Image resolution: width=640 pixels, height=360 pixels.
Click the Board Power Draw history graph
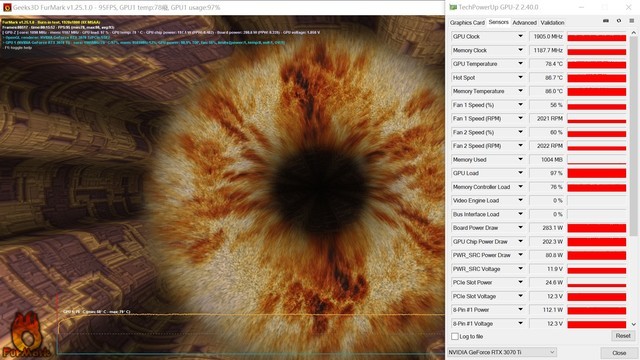(597, 228)
